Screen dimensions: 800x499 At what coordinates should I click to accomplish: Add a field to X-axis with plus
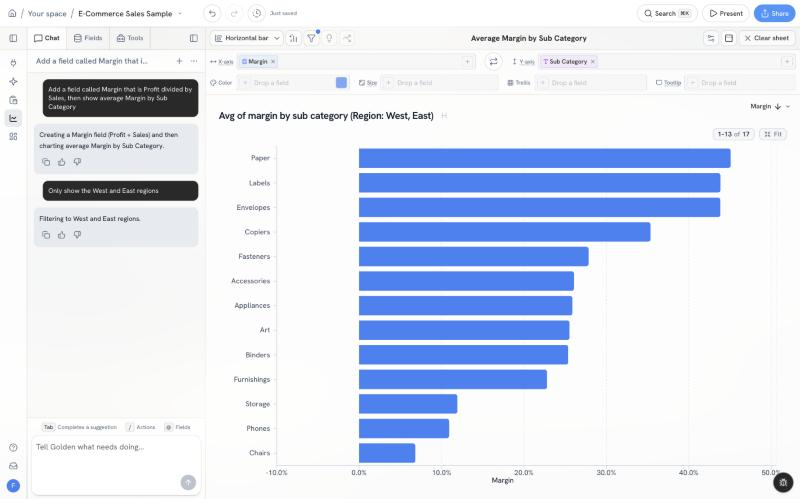click(x=467, y=62)
